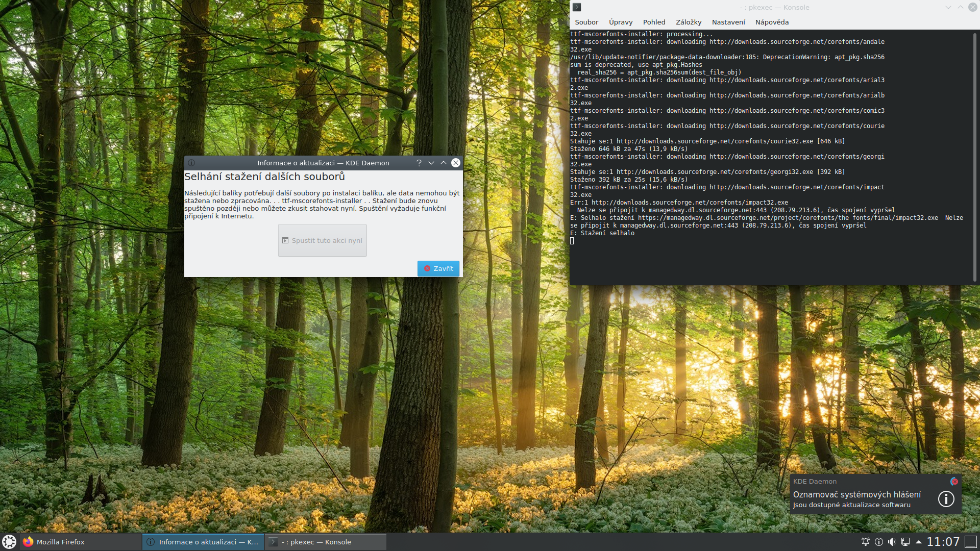Click the Firefox icon in the taskbar
Viewport: 980px width, 551px height.
coord(28,542)
